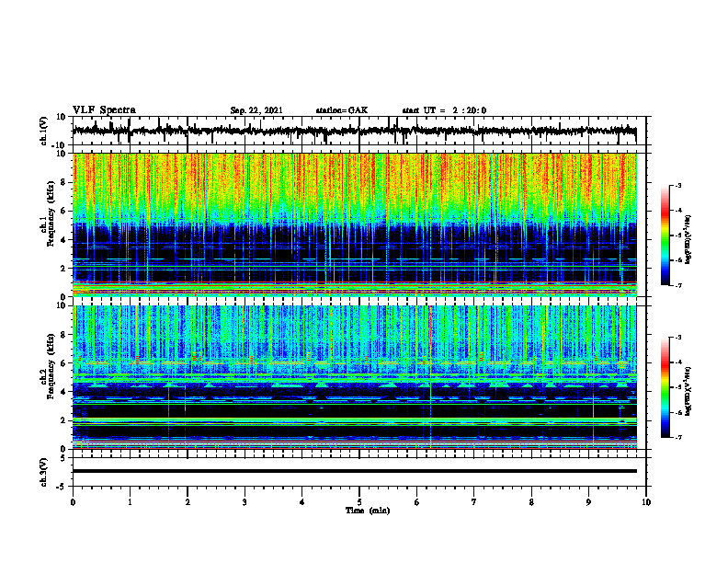Click time axis tick label "3"

245,502
